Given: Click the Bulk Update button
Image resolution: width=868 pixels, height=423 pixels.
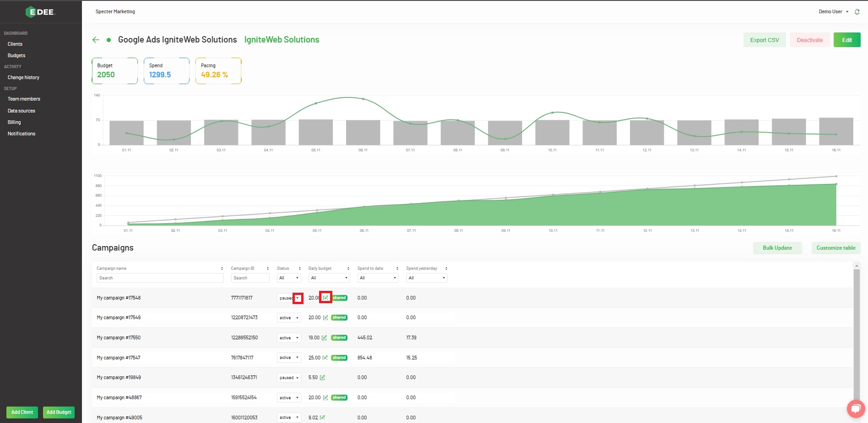Looking at the screenshot, I should click(x=777, y=248).
